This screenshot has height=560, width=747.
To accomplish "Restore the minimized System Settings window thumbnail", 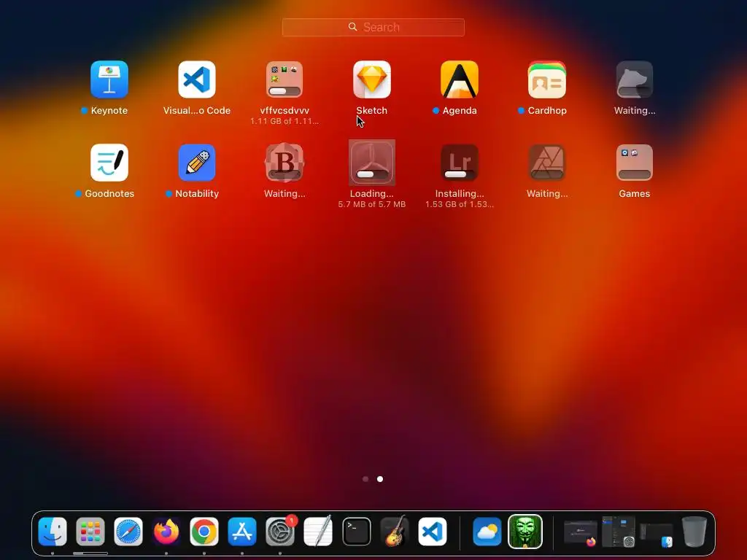I will pos(619,532).
